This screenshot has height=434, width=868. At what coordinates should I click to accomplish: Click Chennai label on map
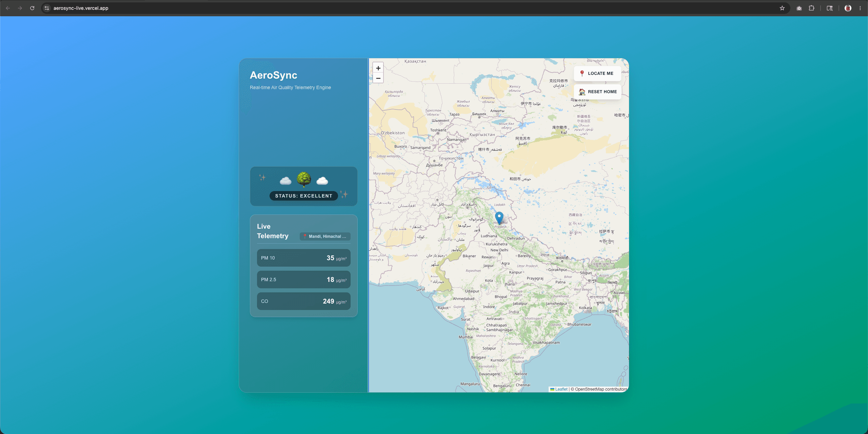(x=523, y=385)
